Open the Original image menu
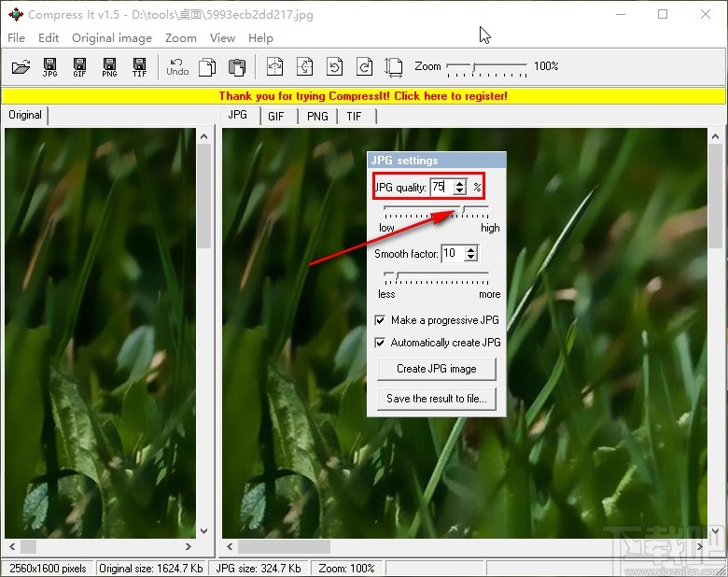The height and width of the screenshot is (577, 728). coord(112,38)
